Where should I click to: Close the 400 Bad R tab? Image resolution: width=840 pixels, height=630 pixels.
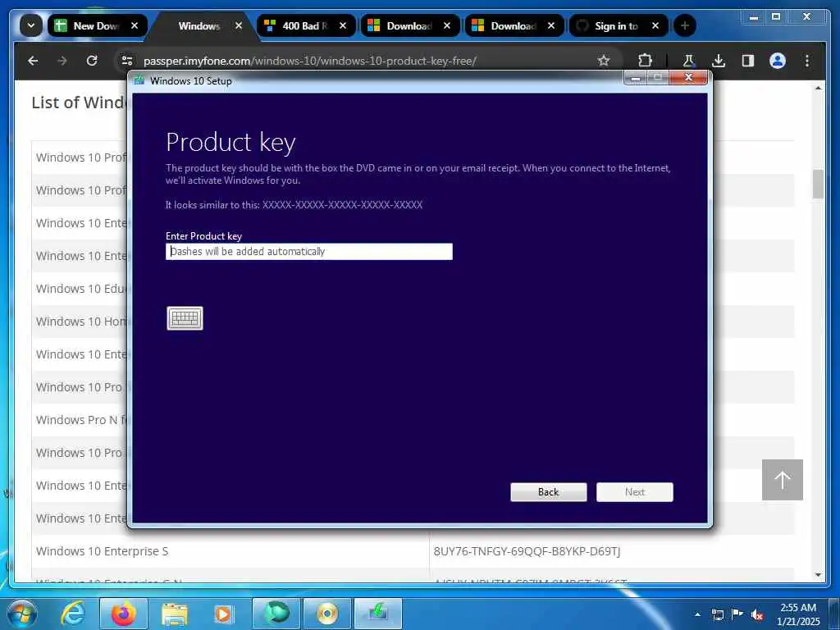click(343, 25)
